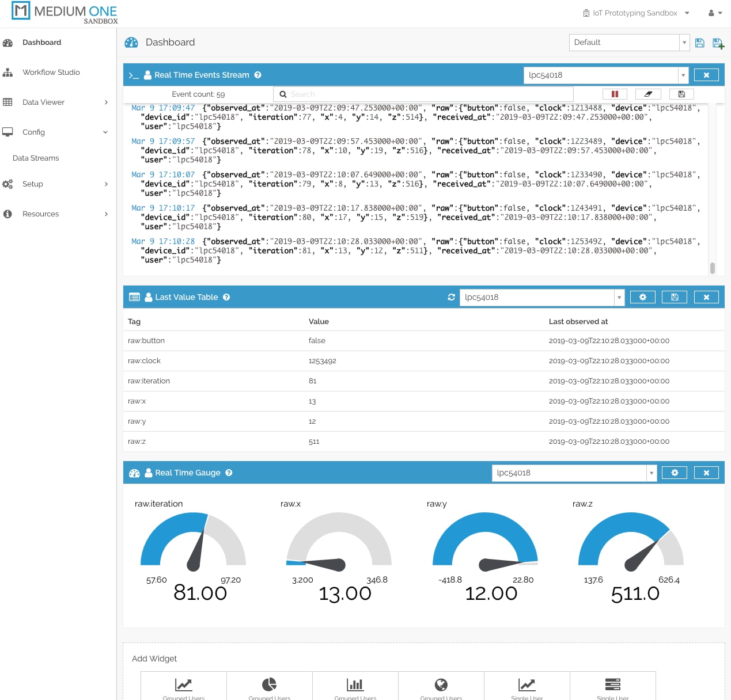
Task: Open the IoT Prototyping Sandbox project menu
Action: (635, 13)
